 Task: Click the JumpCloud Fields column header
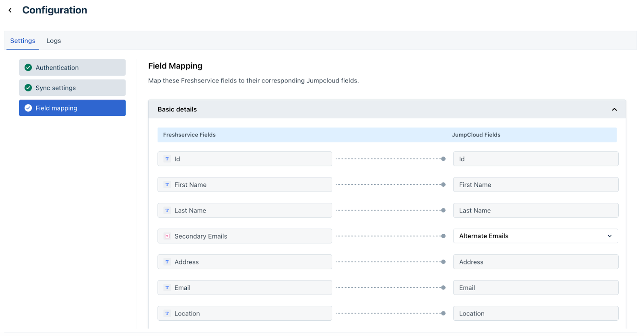coord(476,135)
